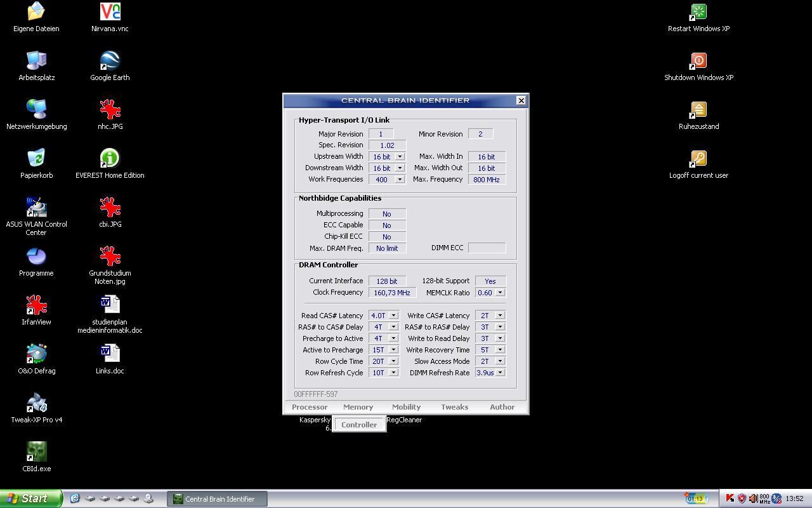Viewport: 812px width, 508px height.
Task: Open RAS# to CAS# Delay dropdown
Action: pyautogui.click(x=393, y=326)
